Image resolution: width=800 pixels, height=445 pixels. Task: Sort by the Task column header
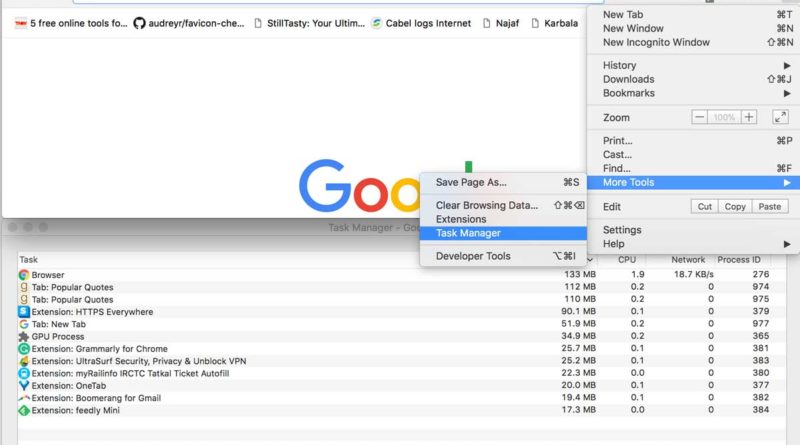(x=29, y=260)
